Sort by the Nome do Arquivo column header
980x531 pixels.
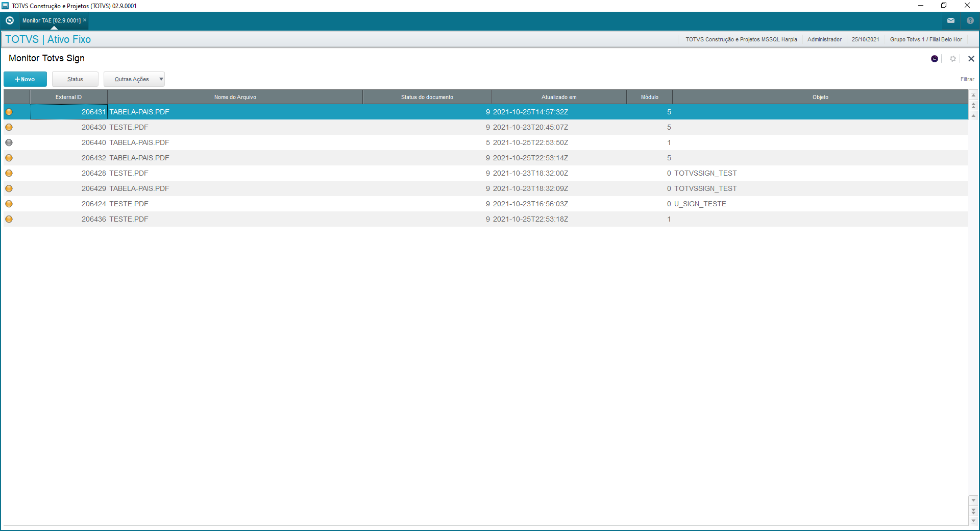point(235,97)
